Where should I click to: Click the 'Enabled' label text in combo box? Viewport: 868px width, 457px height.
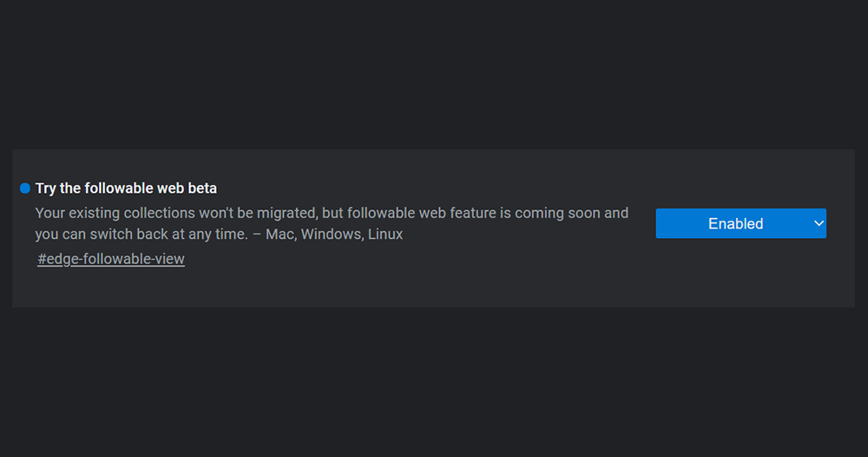pyautogui.click(x=736, y=223)
